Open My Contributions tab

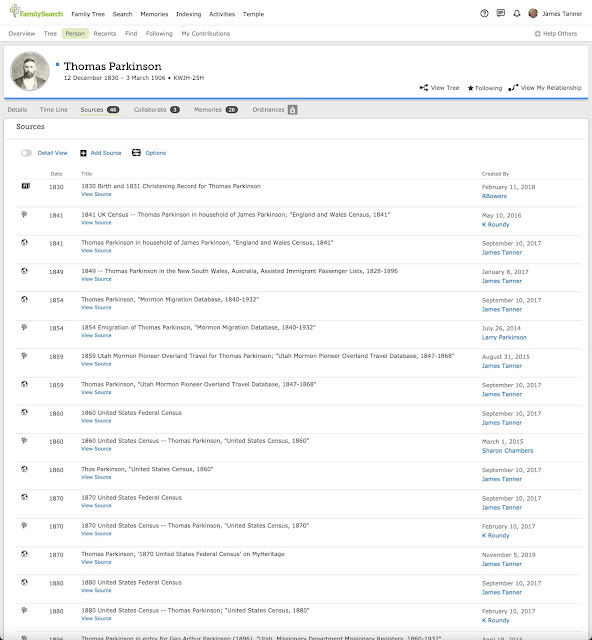(x=206, y=33)
